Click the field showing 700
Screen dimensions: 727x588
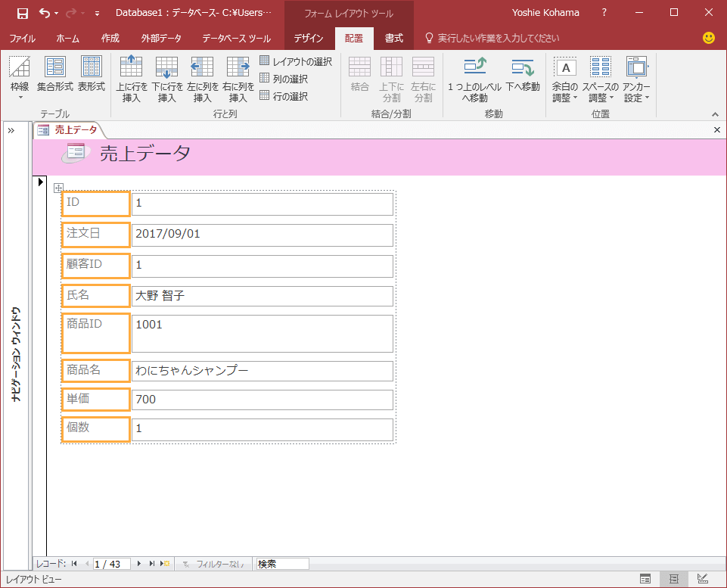tap(263, 400)
